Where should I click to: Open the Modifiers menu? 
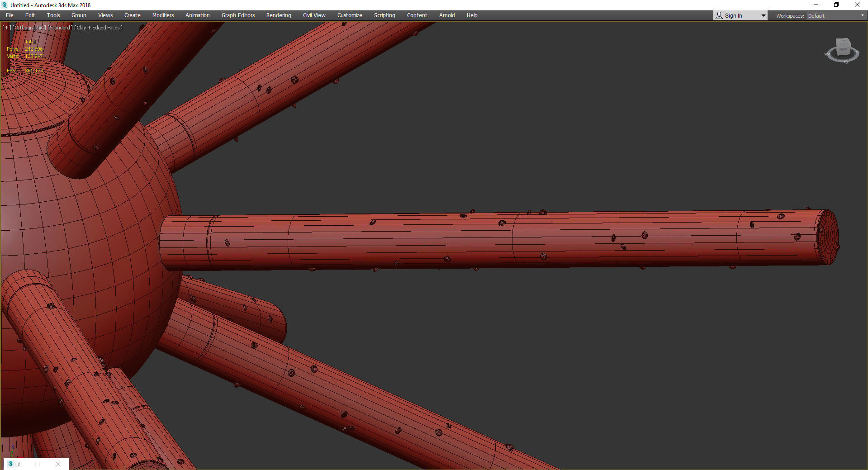(163, 15)
